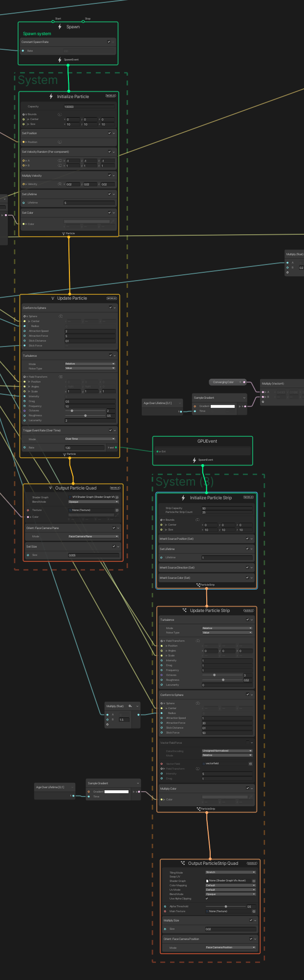Click the Output Particle Quad header icon
The image size is (304, 980).
(50, 488)
